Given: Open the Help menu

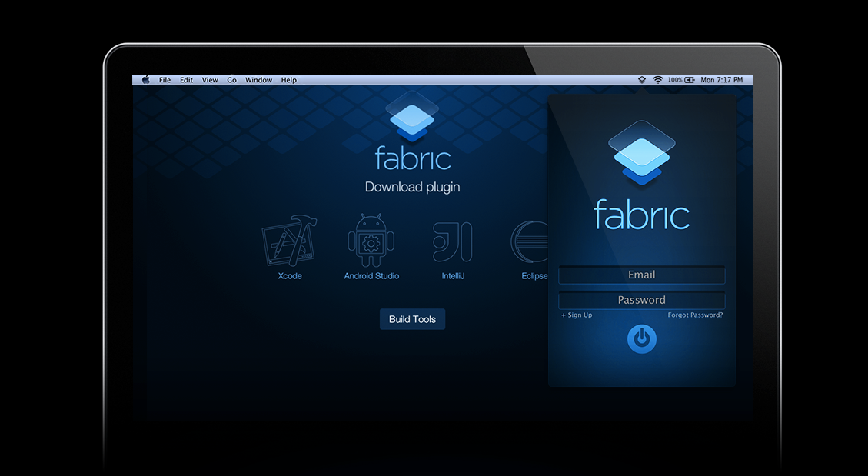Looking at the screenshot, I should [289, 80].
